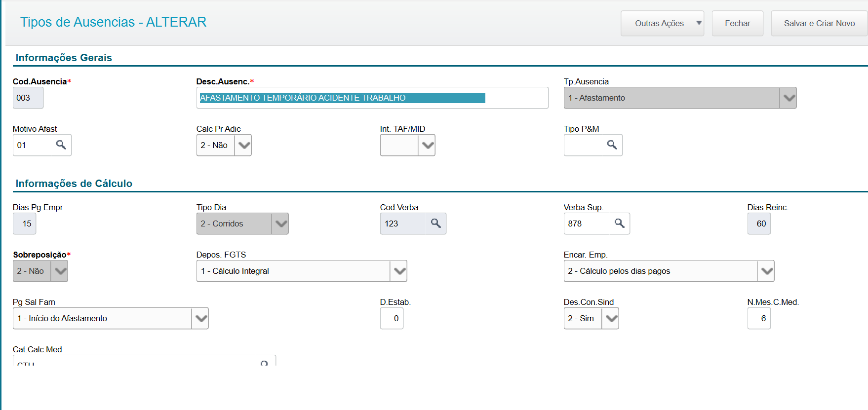The width and height of the screenshot is (868, 410).
Task: Expand the Encar. Emp. dropdown
Action: coord(766,271)
